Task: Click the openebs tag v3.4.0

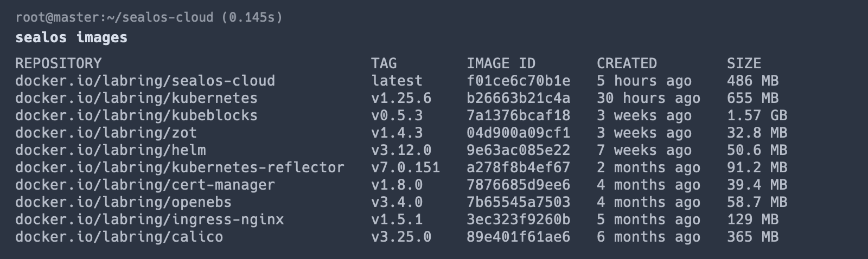Action: click(397, 202)
